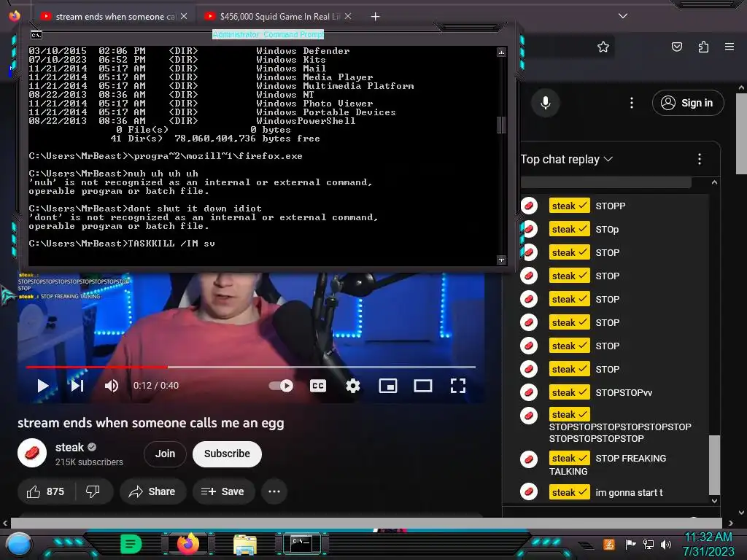Click the Command Prompt scrollbar thumb
This screenshot has height=560, width=747.
point(501,125)
